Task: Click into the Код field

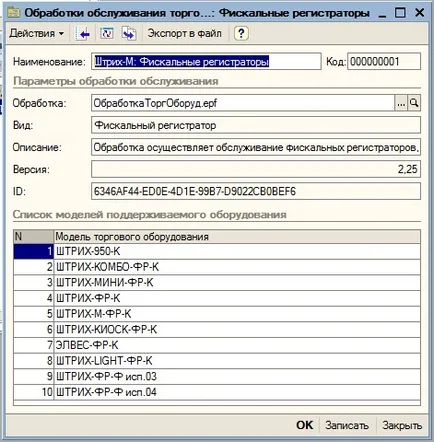Action: pyautogui.click(x=384, y=62)
